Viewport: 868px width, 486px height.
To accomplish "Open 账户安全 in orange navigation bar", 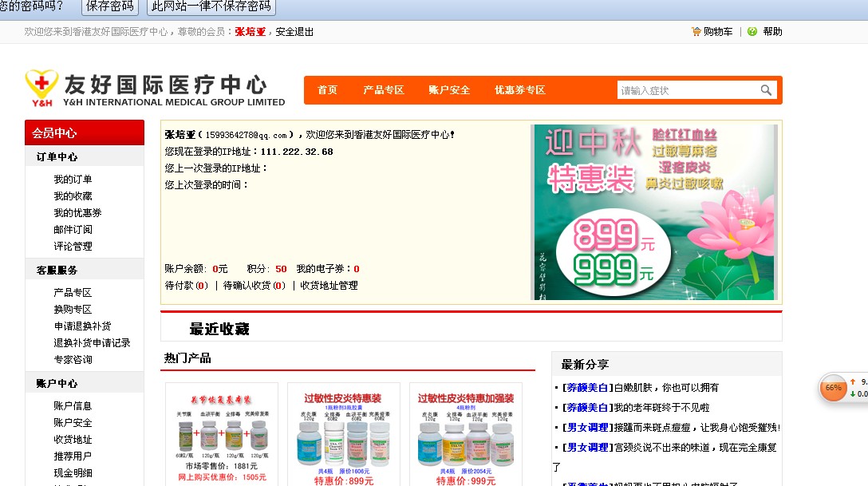I will pyautogui.click(x=449, y=89).
